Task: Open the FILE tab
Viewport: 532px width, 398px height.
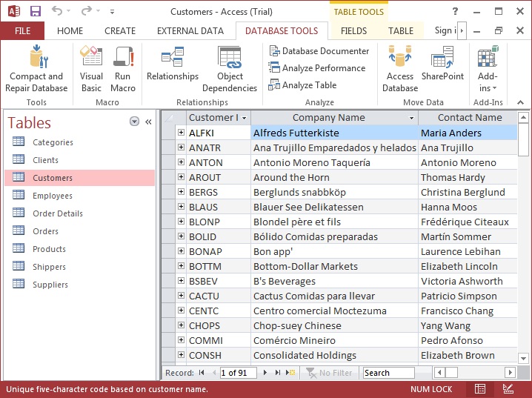Action: pyautogui.click(x=22, y=31)
